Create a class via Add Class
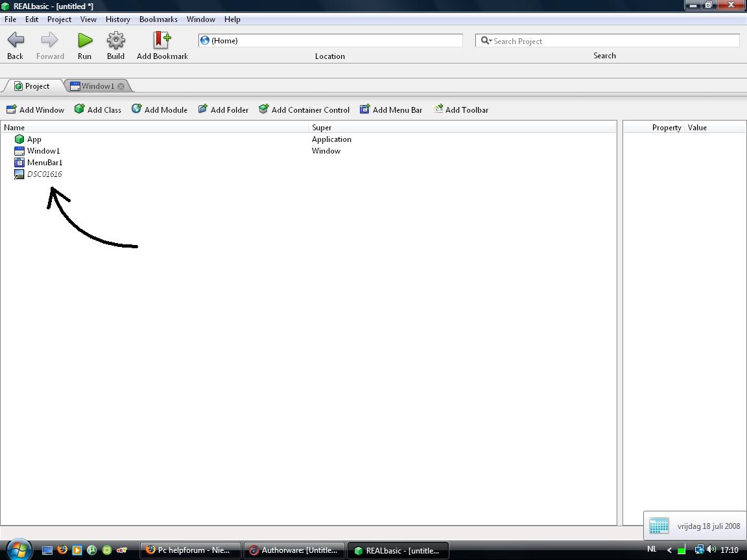Screen dimensions: 747x560 pyautogui.click(x=97, y=110)
